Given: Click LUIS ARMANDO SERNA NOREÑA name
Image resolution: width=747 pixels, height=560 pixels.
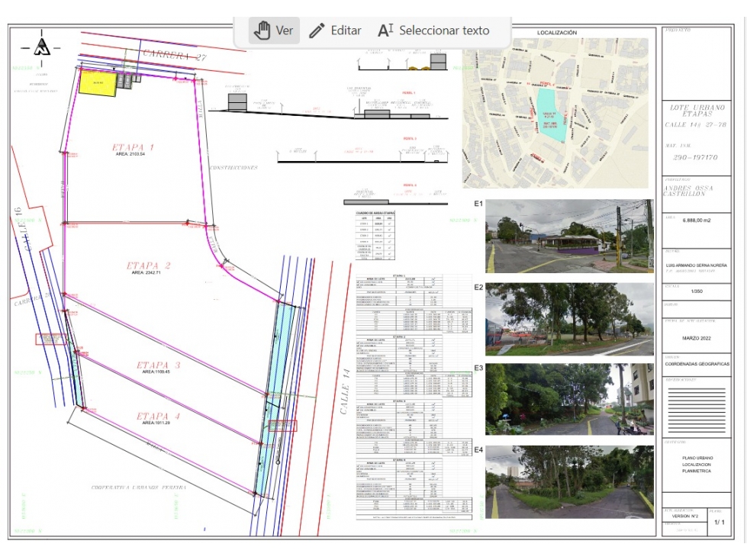Looking at the screenshot, I should 696,266.
